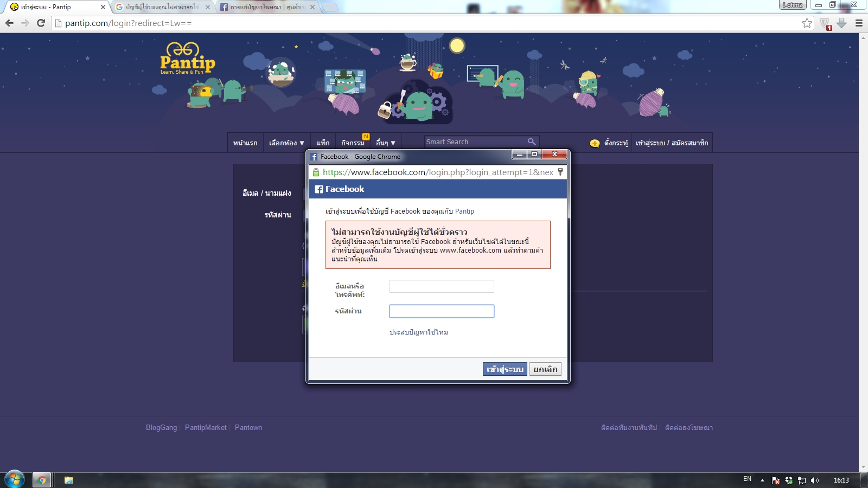
Task: Click the Pantip link in Facebook popup text
Action: [464, 211]
